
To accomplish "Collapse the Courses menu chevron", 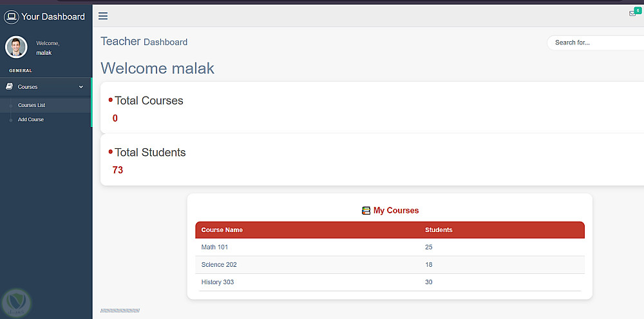I will (81, 87).
